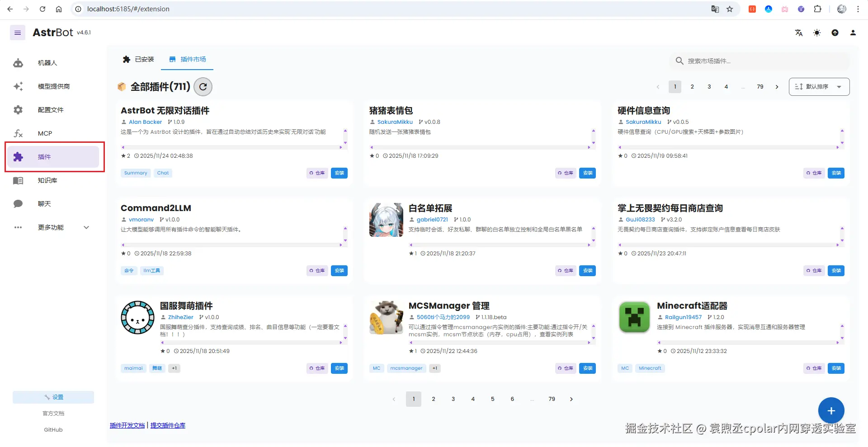Open the 官方文档 link in the sidebar
The width and height of the screenshot is (868, 447).
click(x=53, y=414)
